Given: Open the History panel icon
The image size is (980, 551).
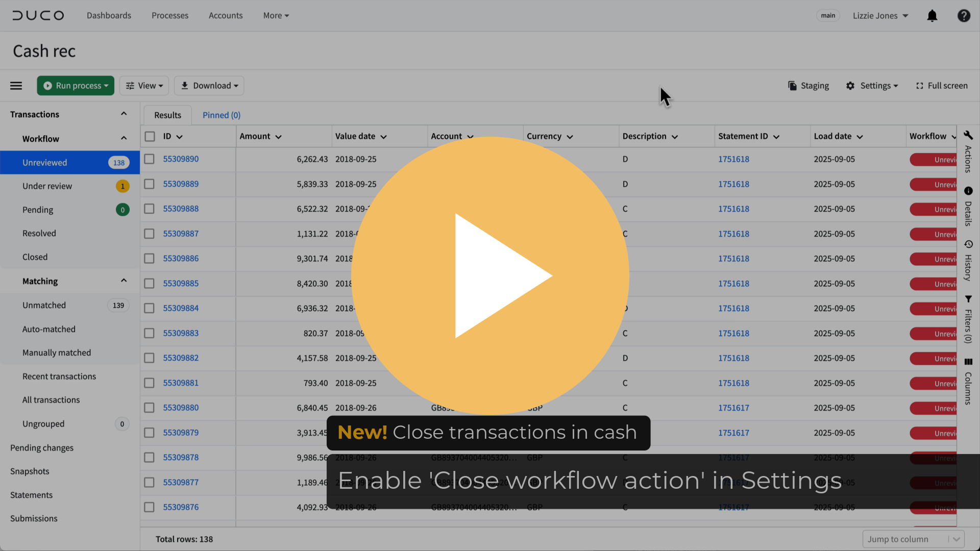Looking at the screenshot, I should tap(968, 244).
